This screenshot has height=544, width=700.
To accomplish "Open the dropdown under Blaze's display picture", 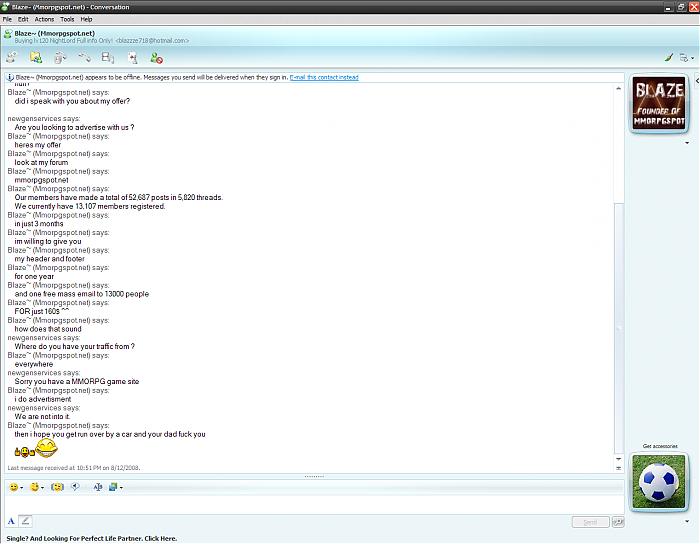I will point(687,143).
